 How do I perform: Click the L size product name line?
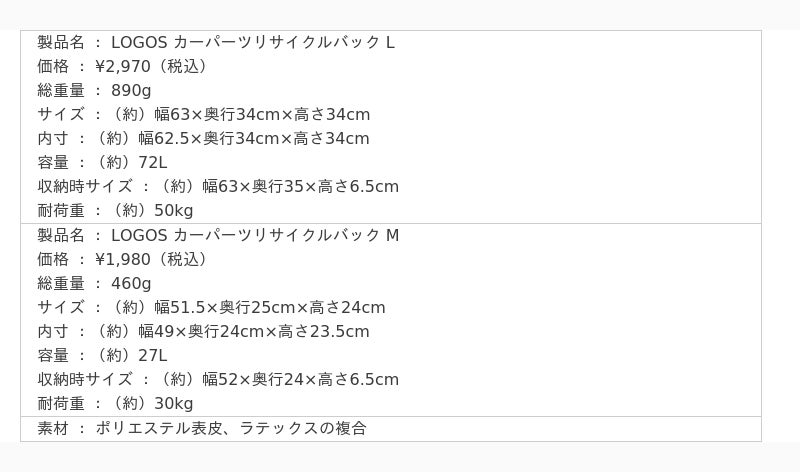pyautogui.click(x=216, y=42)
